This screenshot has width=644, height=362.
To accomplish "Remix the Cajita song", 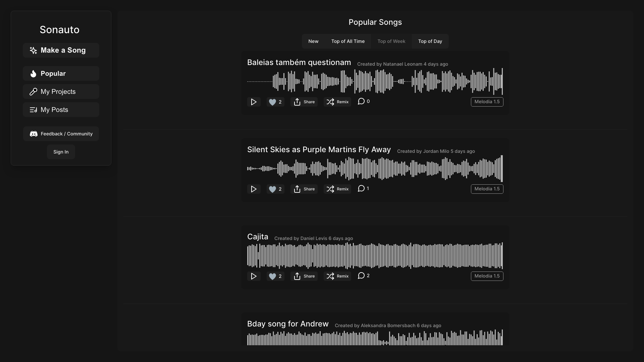I will click(x=337, y=276).
